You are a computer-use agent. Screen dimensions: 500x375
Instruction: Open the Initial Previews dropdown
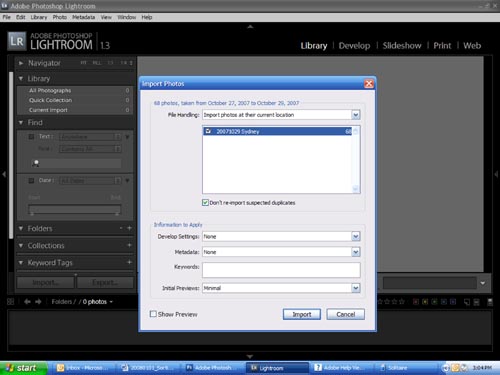[356, 288]
